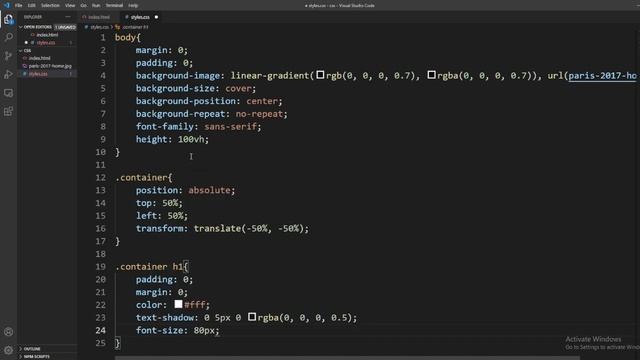Click 'background-size: cover;' on line 5
Viewport: 640px width, 360px height.
pos(196,89)
